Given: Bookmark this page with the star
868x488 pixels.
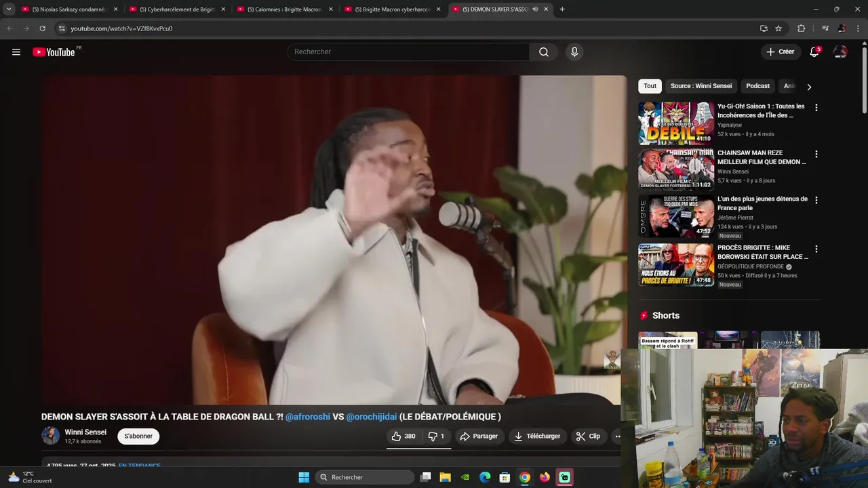Looking at the screenshot, I should point(778,28).
